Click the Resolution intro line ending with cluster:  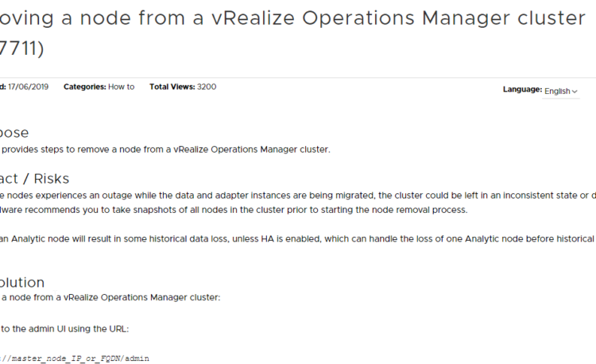tap(110, 297)
